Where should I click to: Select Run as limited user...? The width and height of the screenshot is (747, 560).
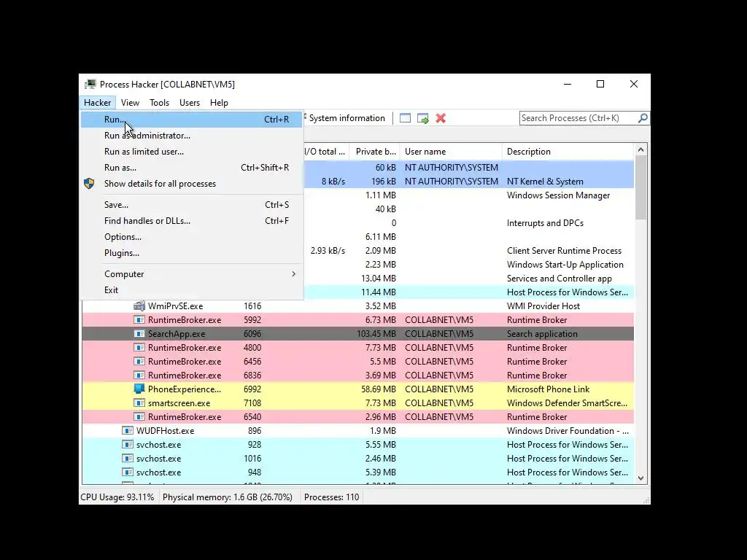tap(192, 152)
